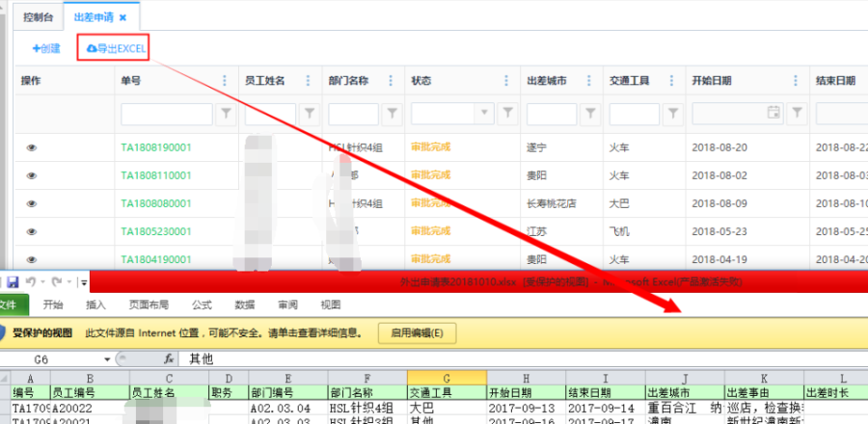This screenshot has width=868, height=424.
Task: Click the 导出EXCEL export button
Action: click(x=115, y=47)
